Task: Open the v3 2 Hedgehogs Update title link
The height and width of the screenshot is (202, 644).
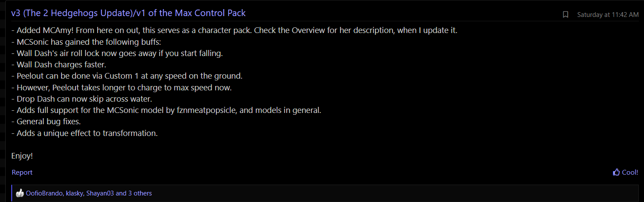Action: pos(128,13)
